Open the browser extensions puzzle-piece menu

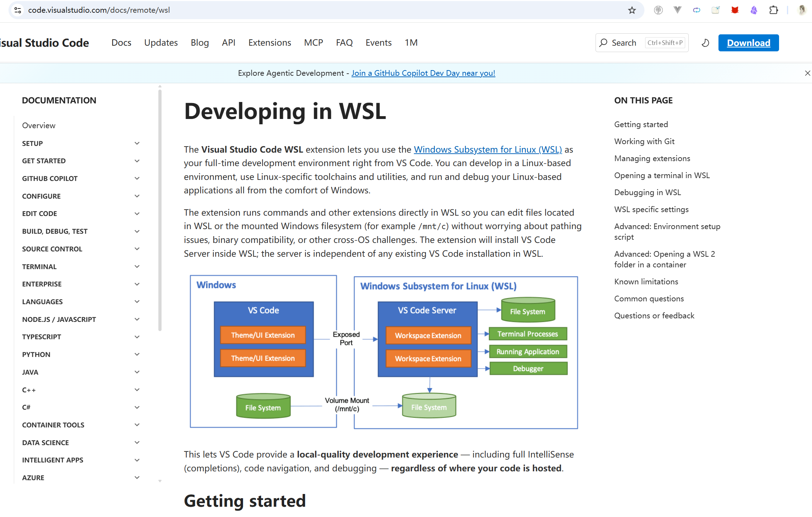773,10
